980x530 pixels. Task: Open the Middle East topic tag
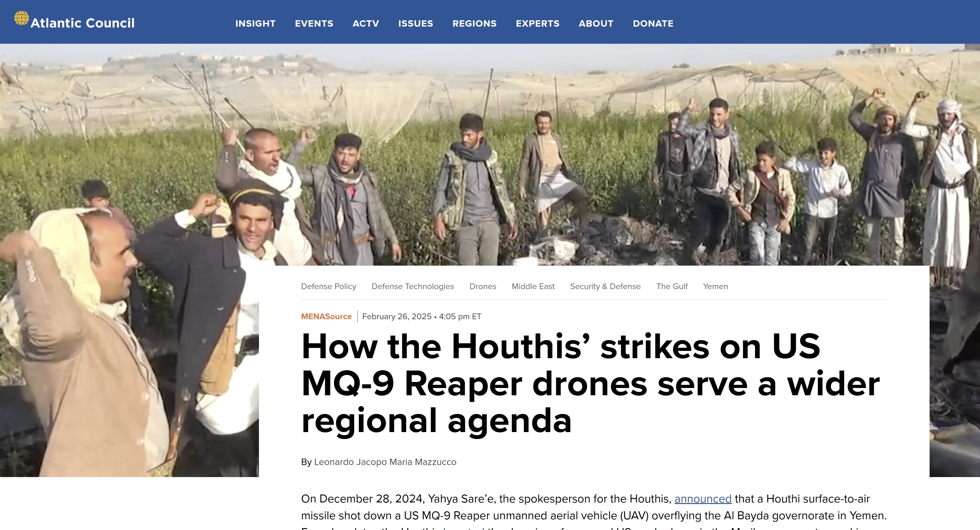click(x=532, y=286)
